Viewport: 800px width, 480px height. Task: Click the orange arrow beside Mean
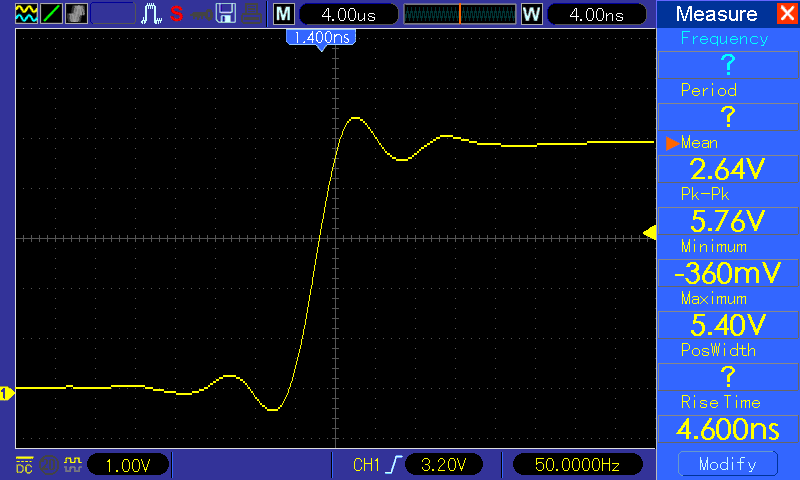click(x=672, y=143)
